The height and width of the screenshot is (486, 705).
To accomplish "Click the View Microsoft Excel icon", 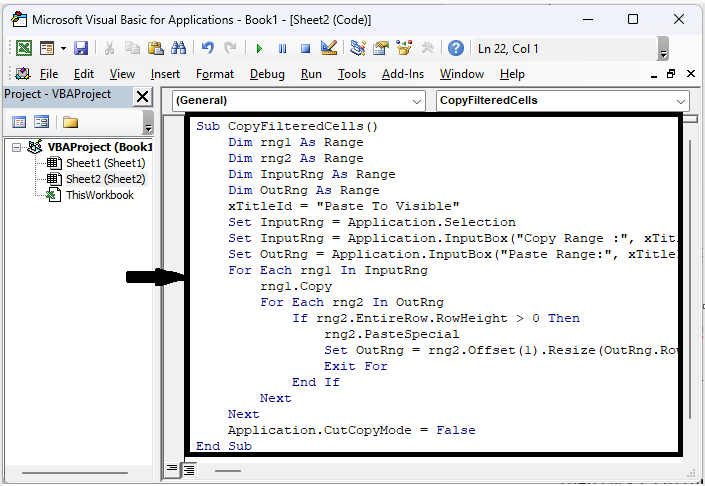I will [22, 48].
